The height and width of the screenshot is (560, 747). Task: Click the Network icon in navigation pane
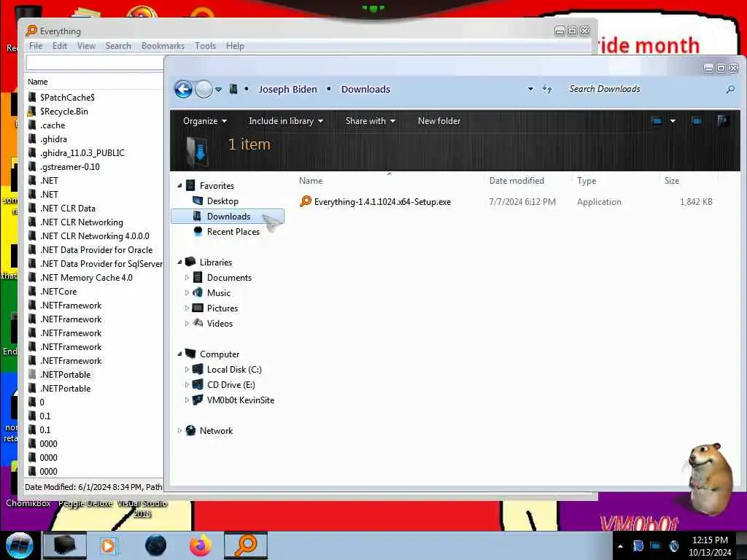(x=190, y=430)
